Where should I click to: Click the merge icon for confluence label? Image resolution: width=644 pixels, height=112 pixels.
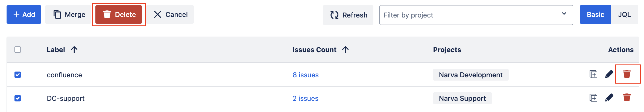593,74
